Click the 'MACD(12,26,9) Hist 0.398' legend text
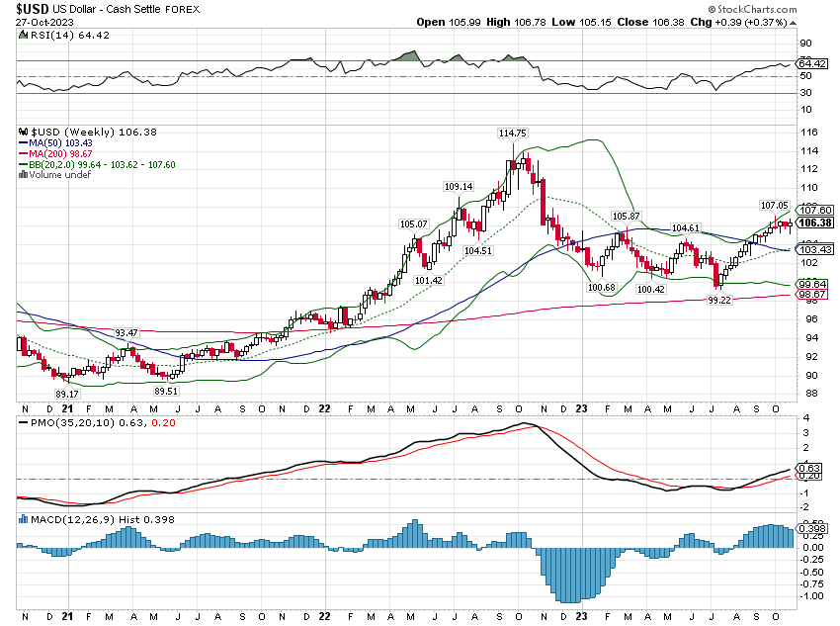Viewport: 840px width, 626px height. 103,519
